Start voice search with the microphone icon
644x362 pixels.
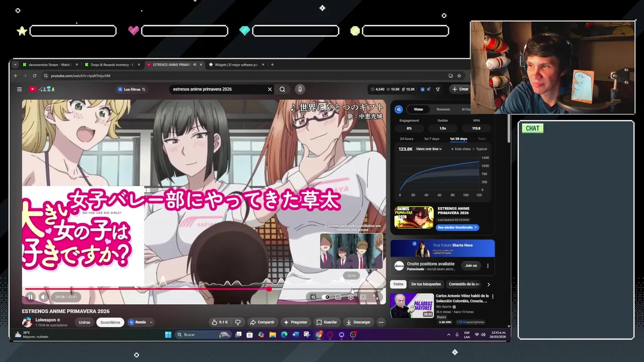(300, 89)
